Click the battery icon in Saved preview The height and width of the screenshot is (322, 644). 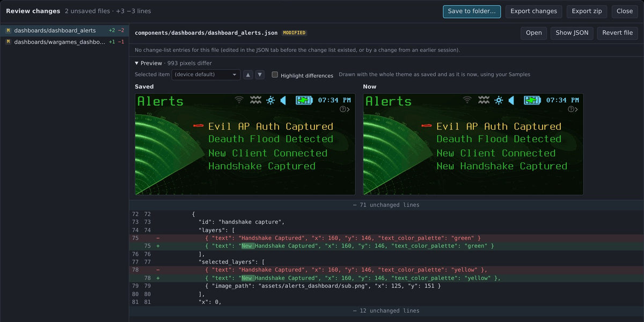click(304, 100)
